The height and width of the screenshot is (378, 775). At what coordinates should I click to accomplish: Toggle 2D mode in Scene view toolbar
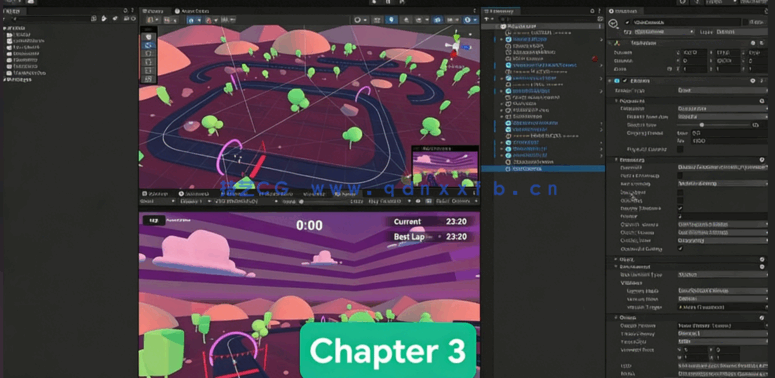coord(378,20)
